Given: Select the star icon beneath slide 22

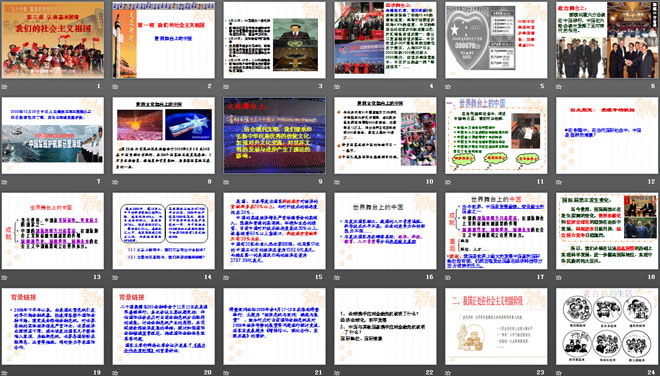Looking at the screenshot, I should click(337, 373).
